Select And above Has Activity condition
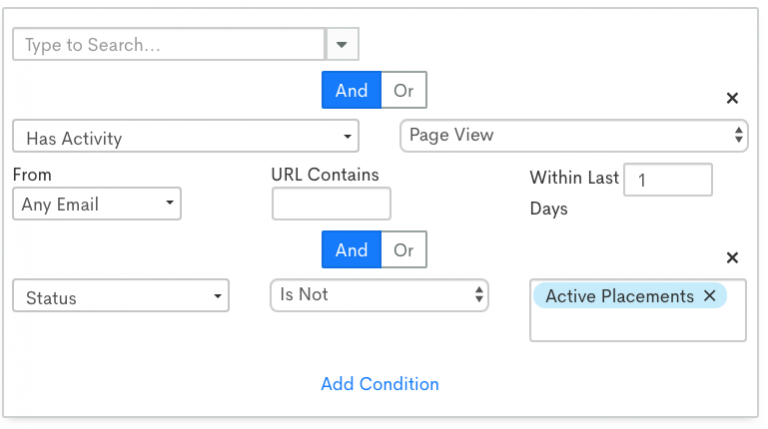This screenshot has height=429, width=768. (351, 90)
